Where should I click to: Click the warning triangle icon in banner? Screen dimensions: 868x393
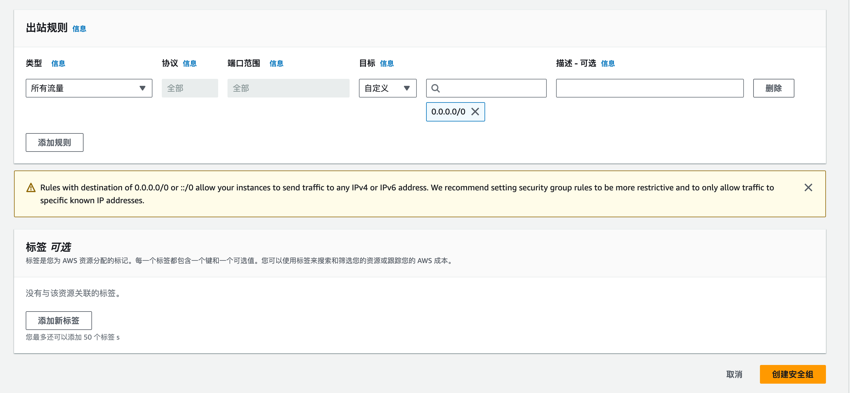[x=31, y=187]
